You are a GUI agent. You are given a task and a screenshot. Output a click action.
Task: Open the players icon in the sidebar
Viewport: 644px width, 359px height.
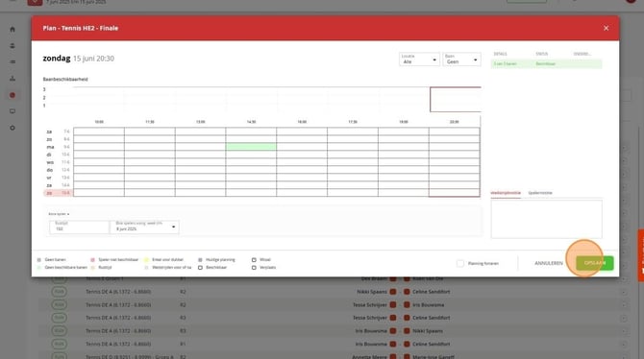pos(12,45)
